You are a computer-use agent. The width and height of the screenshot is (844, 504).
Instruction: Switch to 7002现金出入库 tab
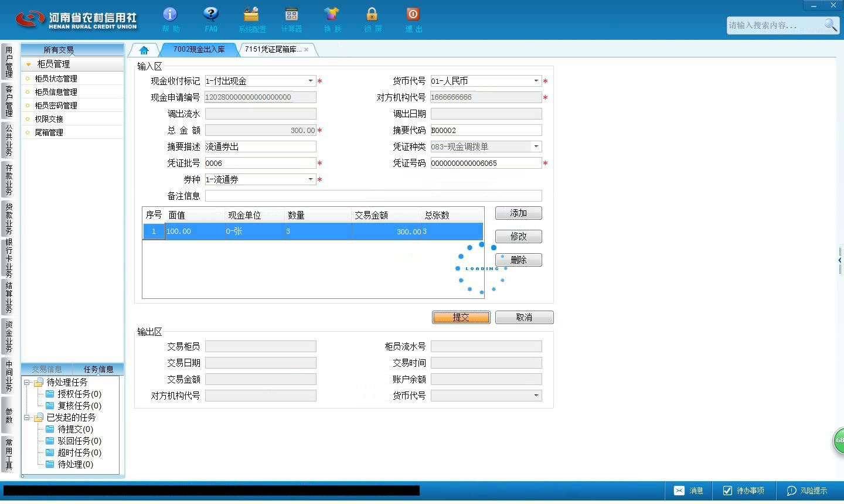pyautogui.click(x=199, y=50)
